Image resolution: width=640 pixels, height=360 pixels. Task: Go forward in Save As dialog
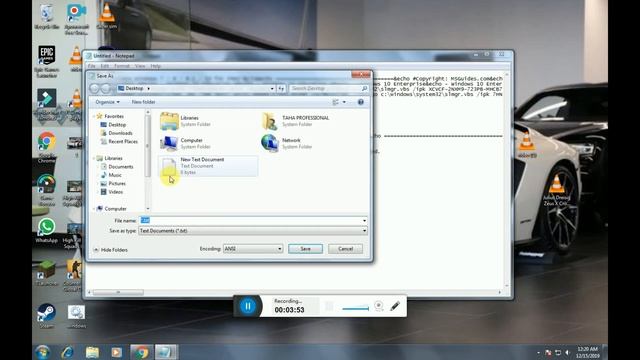coord(106,88)
